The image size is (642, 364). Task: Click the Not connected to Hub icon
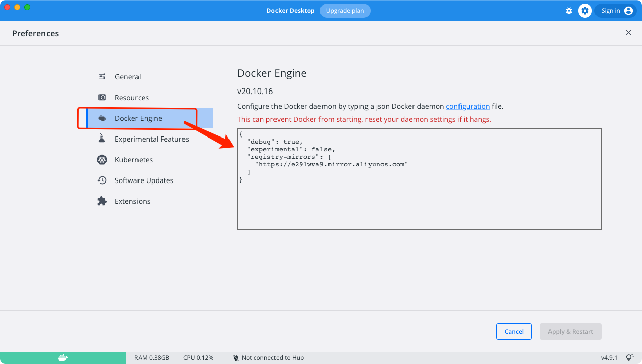(x=235, y=358)
